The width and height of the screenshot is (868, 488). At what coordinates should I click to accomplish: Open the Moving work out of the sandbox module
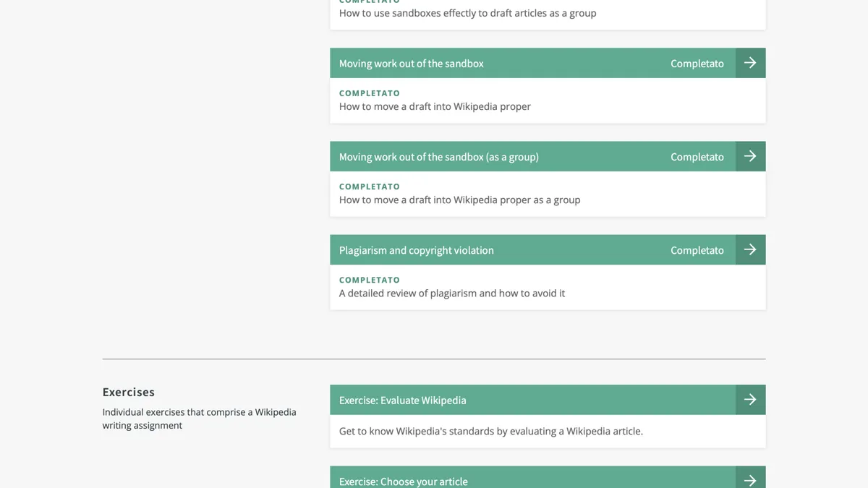click(412, 64)
